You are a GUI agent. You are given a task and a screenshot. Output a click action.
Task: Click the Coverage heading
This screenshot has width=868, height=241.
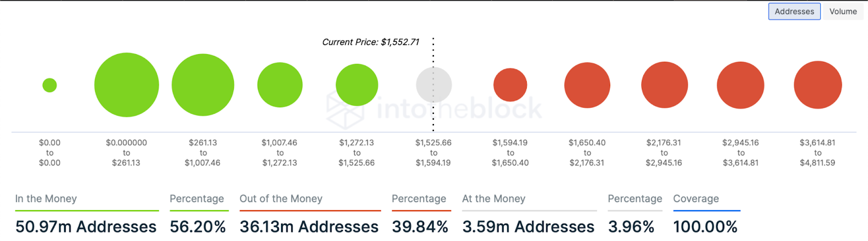[x=696, y=199]
